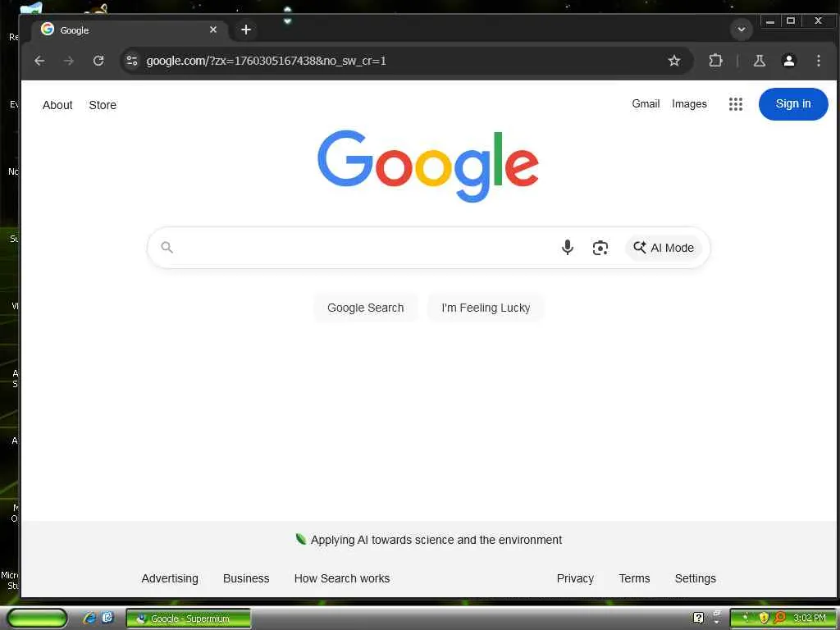This screenshot has height=630, width=840.
Task: Minimize the browser window
Action: 770,21
